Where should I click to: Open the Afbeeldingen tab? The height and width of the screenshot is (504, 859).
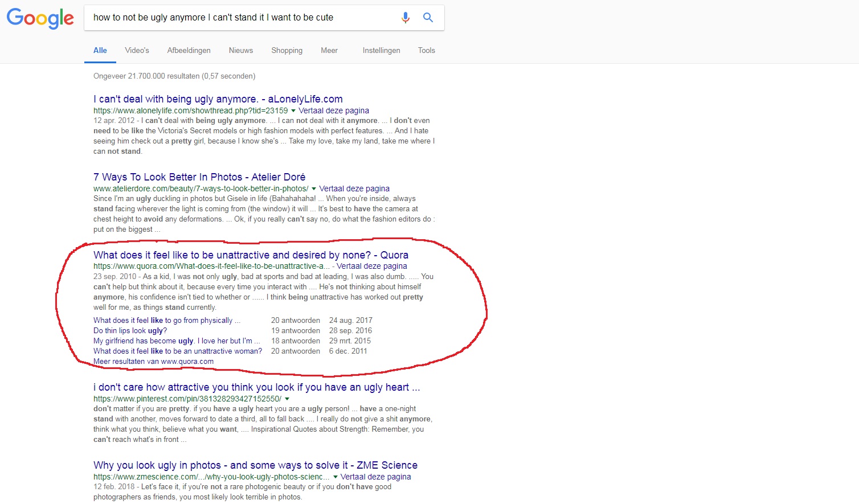click(189, 51)
